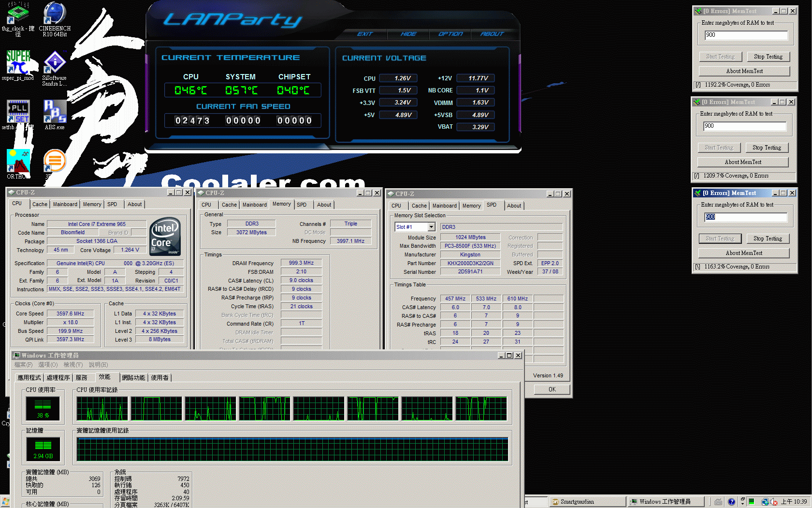
Task: Open 檔案(F) menu in Task Manager
Action: coord(23,365)
